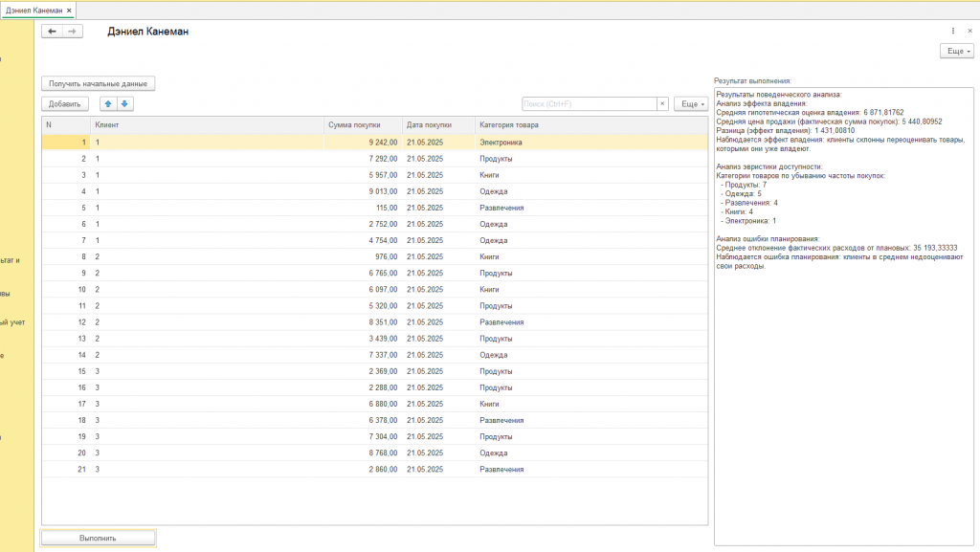Sort by the Категория товара column header

(591, 125)
